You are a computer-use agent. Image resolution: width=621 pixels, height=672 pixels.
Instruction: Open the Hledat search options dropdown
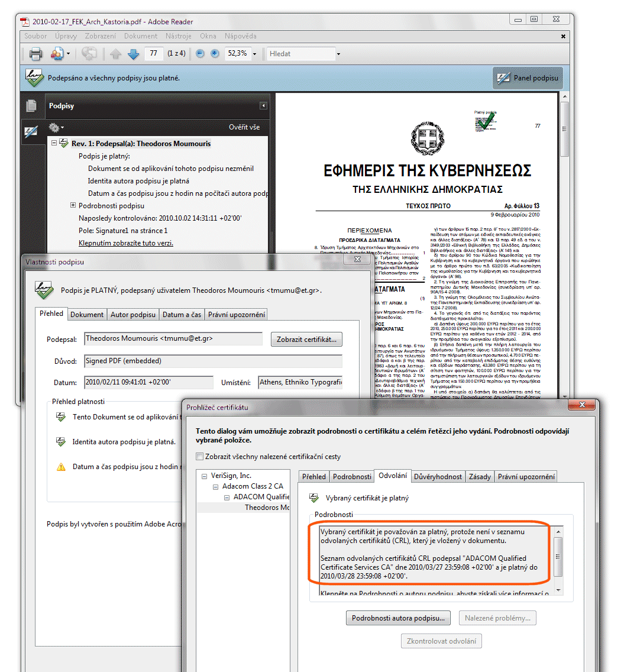(x=338, y=54)
